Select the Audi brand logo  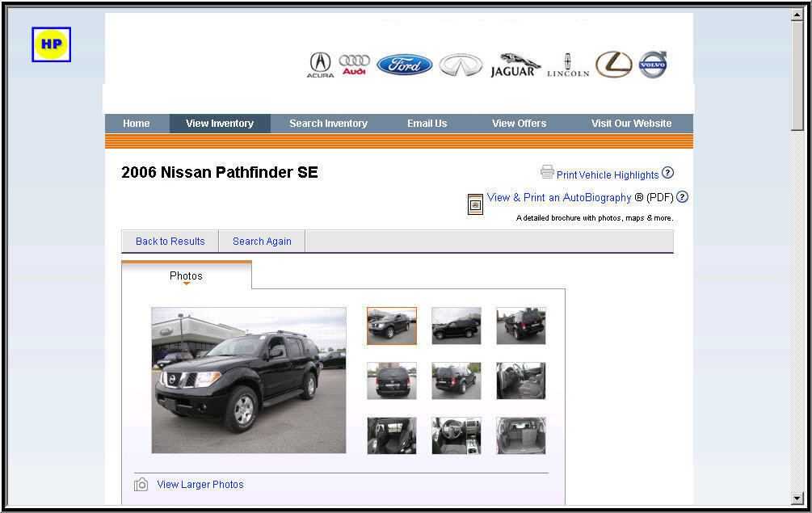354,65
